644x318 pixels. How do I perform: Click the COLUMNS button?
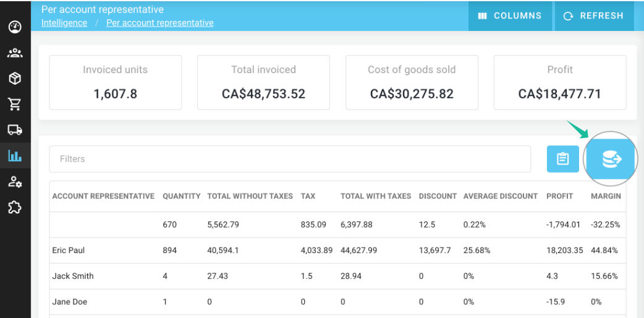510,16
